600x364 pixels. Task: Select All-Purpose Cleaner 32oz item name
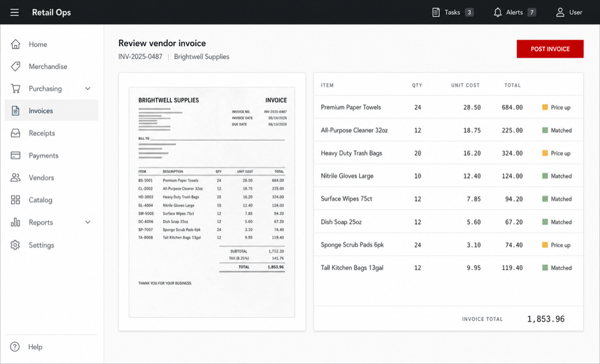point(355,130)
